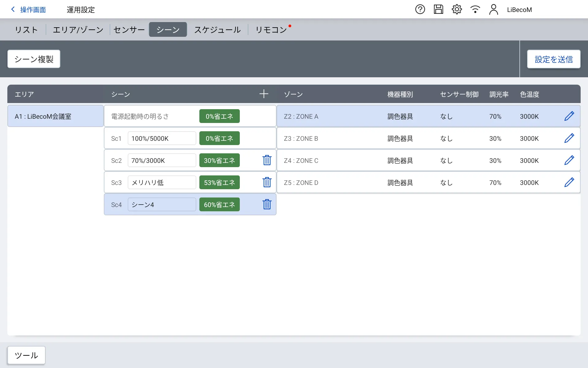
Task: Switch to スケジュール tab
Action: (217, 30)
